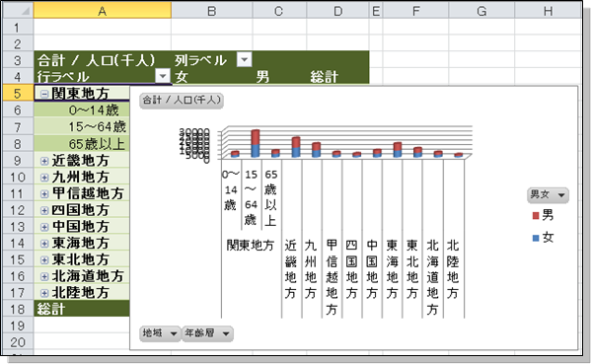This screenshot has width=591, height=364.
Task: Open the 年齢層 axis field button
Action: (207, 333)
